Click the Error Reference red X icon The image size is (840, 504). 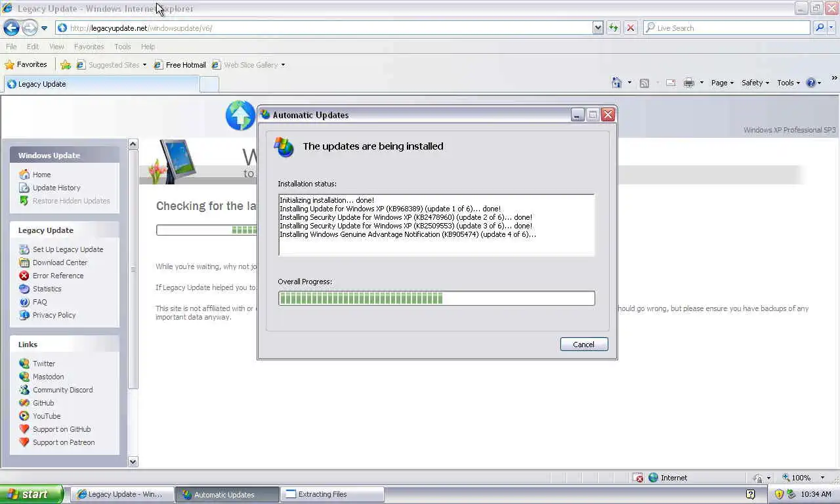pos(24,276)
